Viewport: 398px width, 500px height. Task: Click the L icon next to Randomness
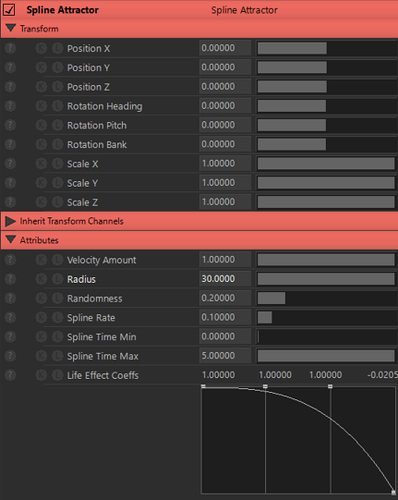pos(57,298)
